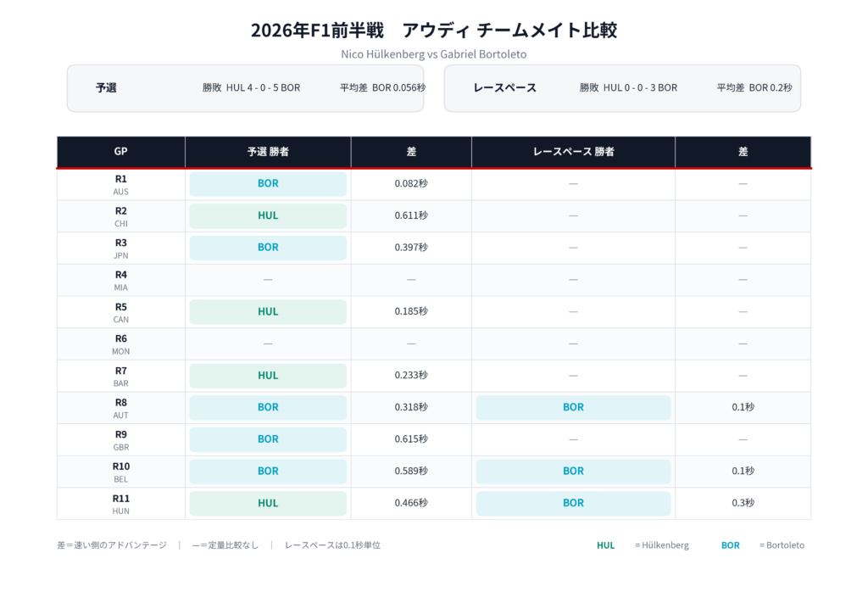
Task: Click the HUL badge in R7 BAR row
Action: [x=268, y=376]
